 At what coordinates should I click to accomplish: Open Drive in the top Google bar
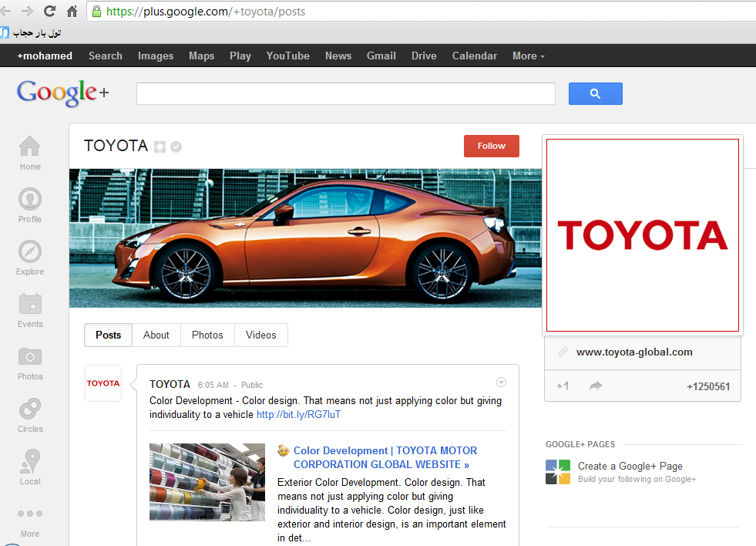point(424,56)
